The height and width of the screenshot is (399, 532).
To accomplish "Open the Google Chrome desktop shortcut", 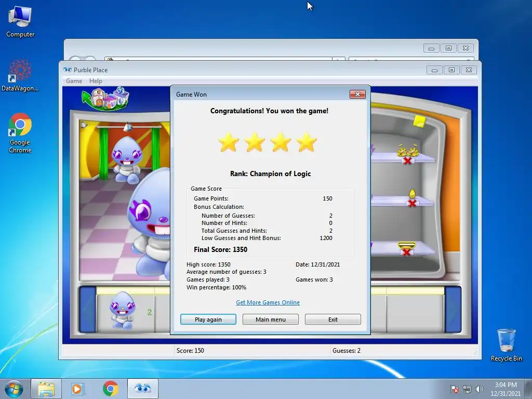I will 20,133.
